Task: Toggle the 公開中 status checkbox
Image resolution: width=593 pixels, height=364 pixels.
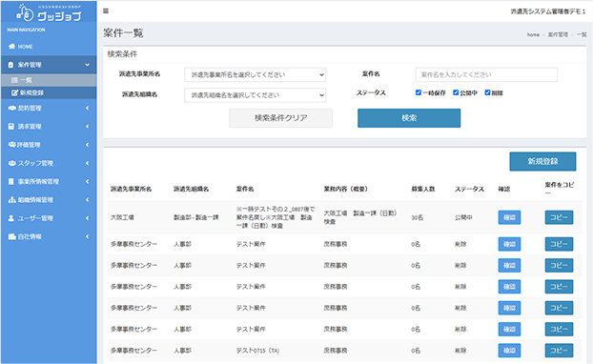Action: click(x=456, y=92)
